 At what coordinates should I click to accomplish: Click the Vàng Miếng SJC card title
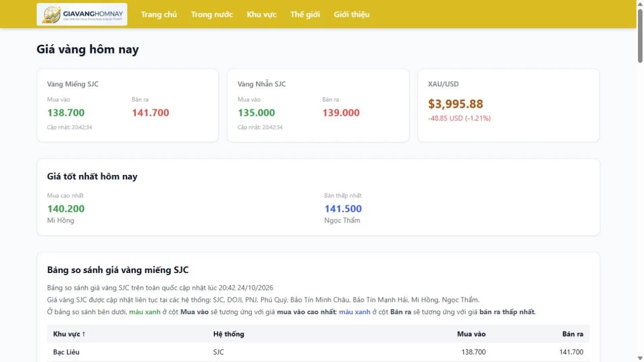tap(73, 84)
